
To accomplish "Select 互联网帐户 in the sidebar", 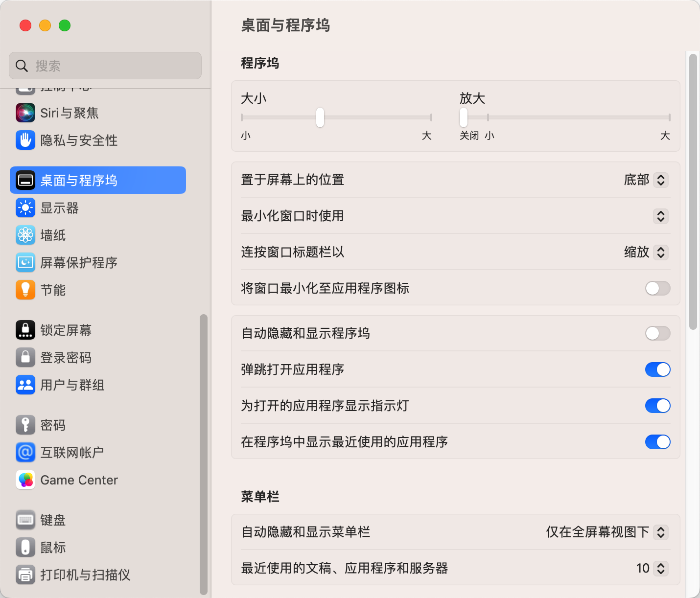I will 72,453.
